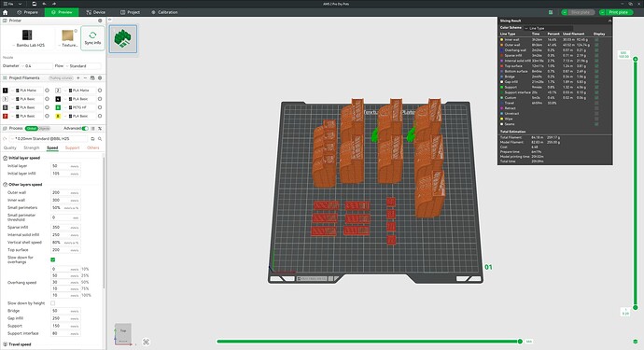Click the horizontal move slider handle
This screenshot has width=644, height=350.
pyautogui.click(x=520, y=342)
